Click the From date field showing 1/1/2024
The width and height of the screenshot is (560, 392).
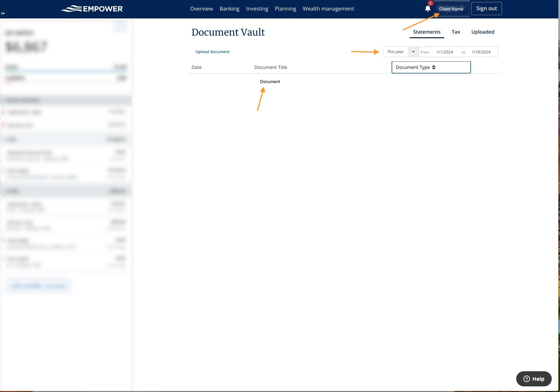[444, 52]
